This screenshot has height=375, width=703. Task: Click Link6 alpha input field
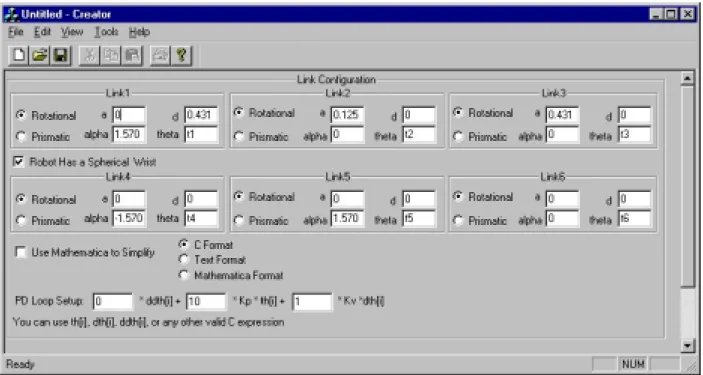[x=562, y=218]
